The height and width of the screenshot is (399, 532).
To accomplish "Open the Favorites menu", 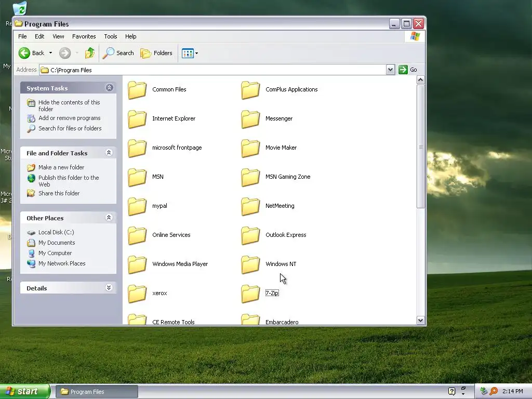I will [84, 36].
